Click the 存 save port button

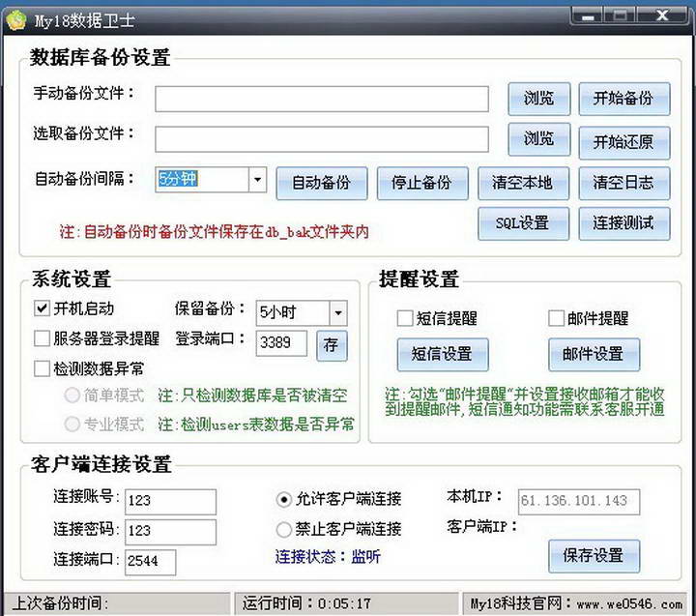pyautogui.click(x=332, y=345)
